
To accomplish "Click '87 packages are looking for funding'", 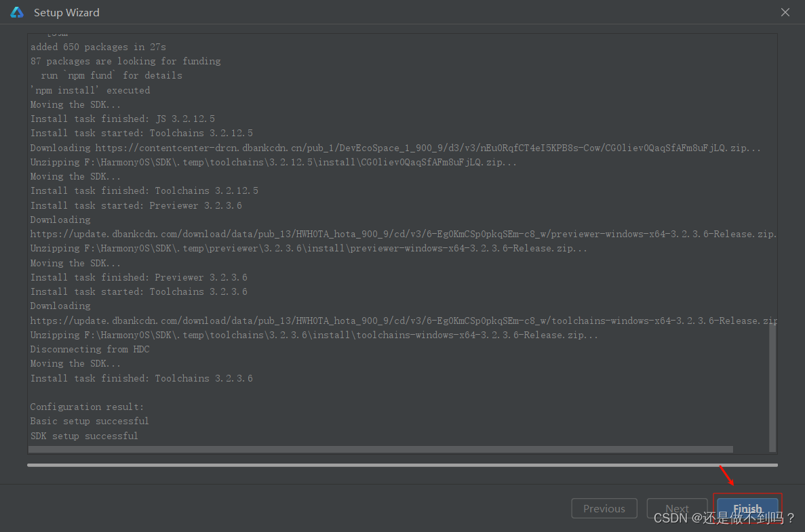I will point(125,61).
